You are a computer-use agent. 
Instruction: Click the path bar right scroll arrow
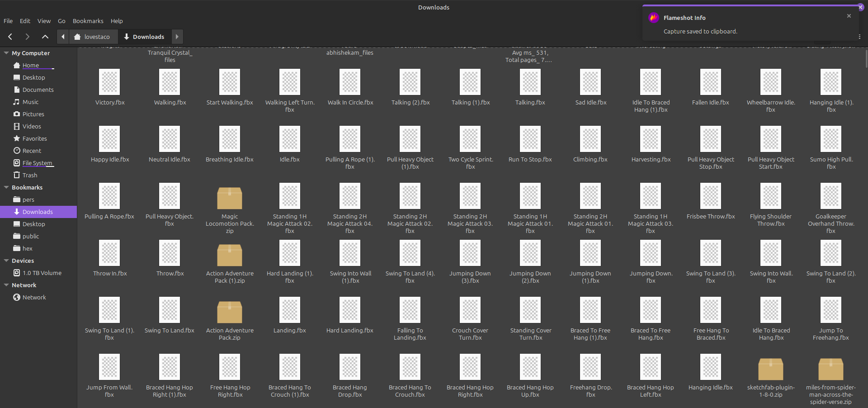click(177, 37)
